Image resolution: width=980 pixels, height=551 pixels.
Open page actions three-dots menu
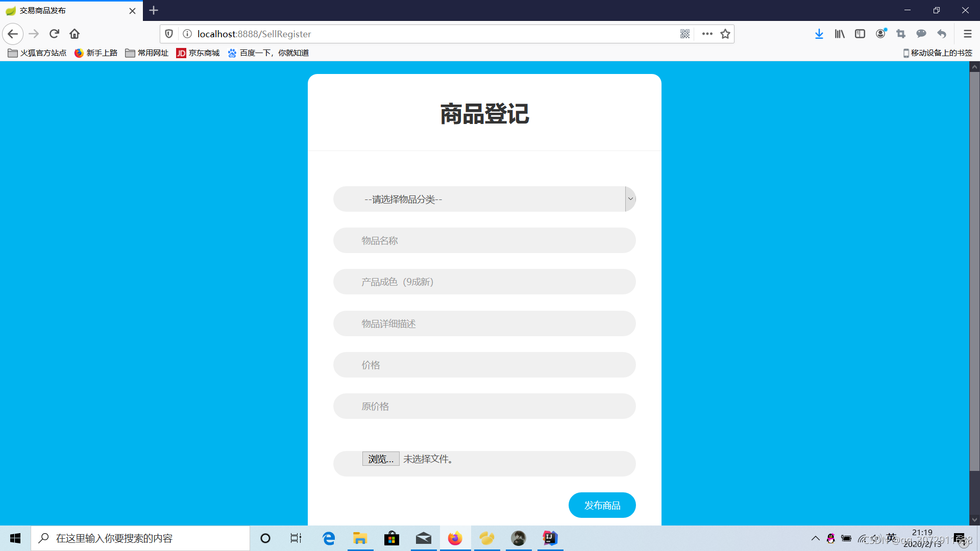707,34
